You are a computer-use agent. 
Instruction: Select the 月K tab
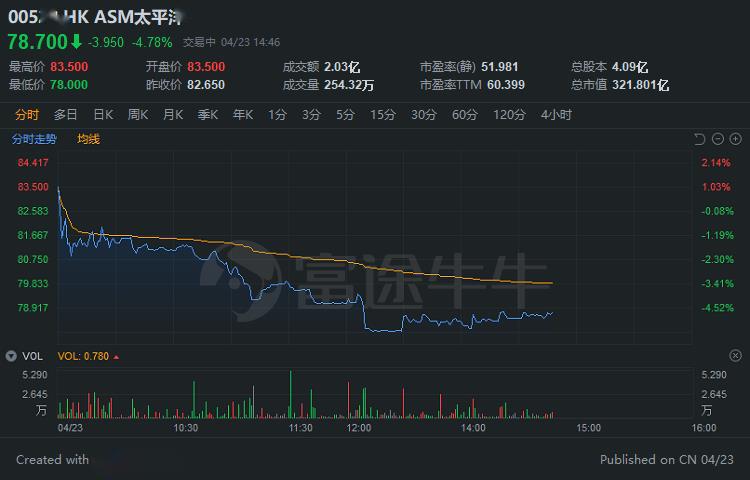click(x=173, y=115)
